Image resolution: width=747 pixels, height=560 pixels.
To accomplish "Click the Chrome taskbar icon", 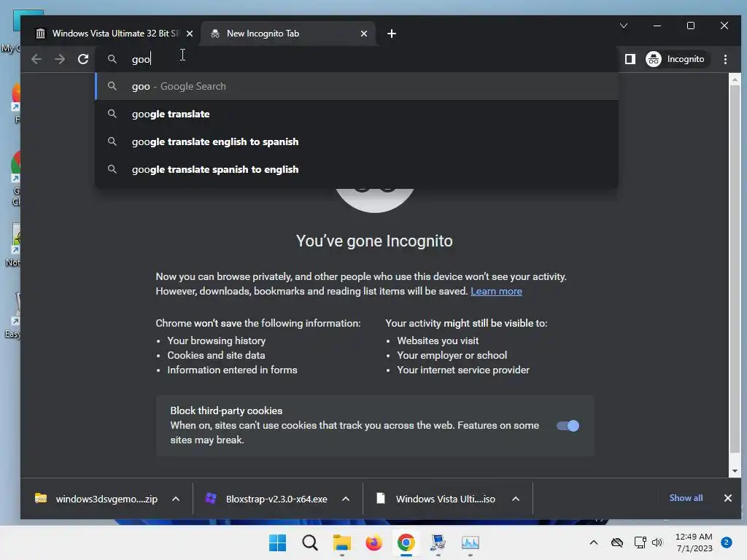I will pyautogui.click(x=406, y=542).
